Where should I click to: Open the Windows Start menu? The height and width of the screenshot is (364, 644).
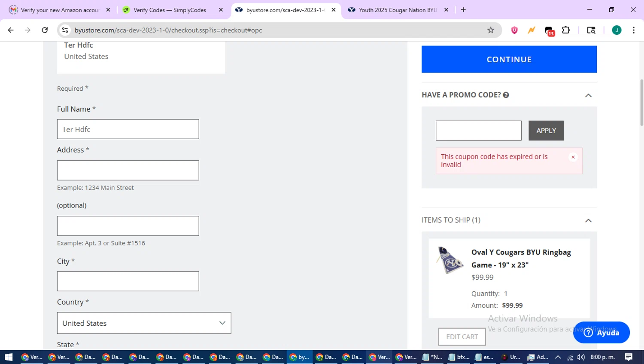pyautogui.click(x=9, y=357)
